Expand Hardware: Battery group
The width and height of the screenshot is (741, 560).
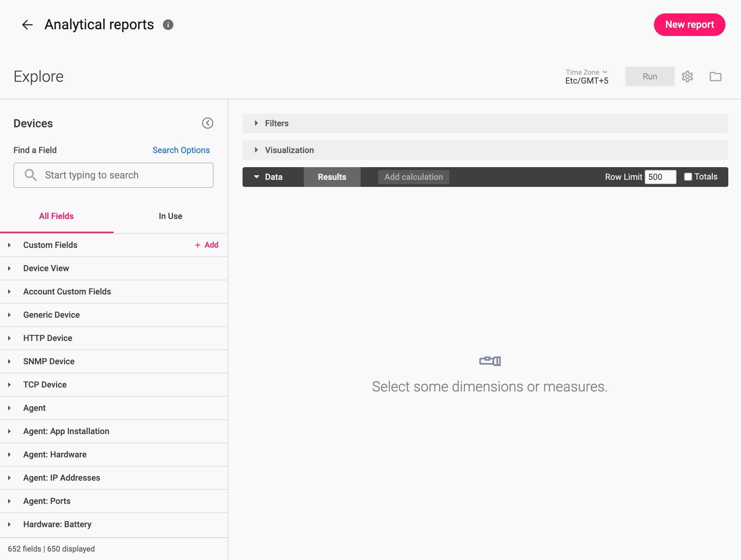114,524
